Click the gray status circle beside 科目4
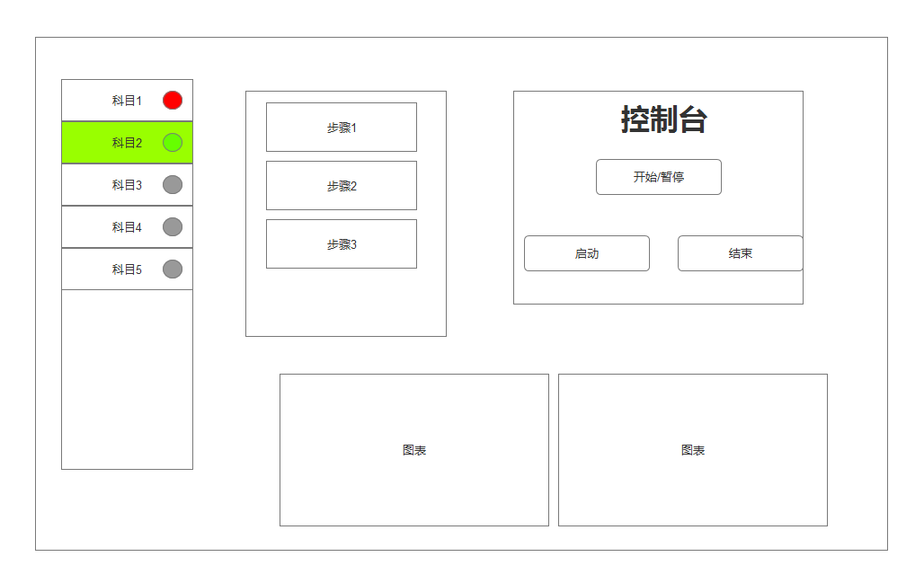 [173, 227]
